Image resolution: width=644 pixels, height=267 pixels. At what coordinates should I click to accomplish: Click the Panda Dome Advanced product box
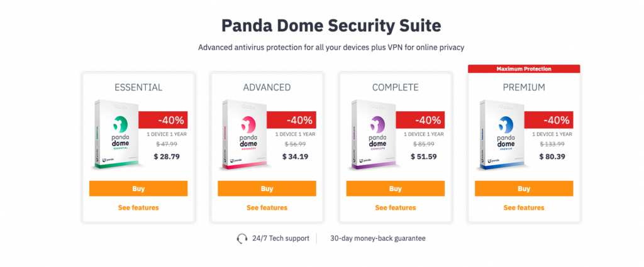245,134
